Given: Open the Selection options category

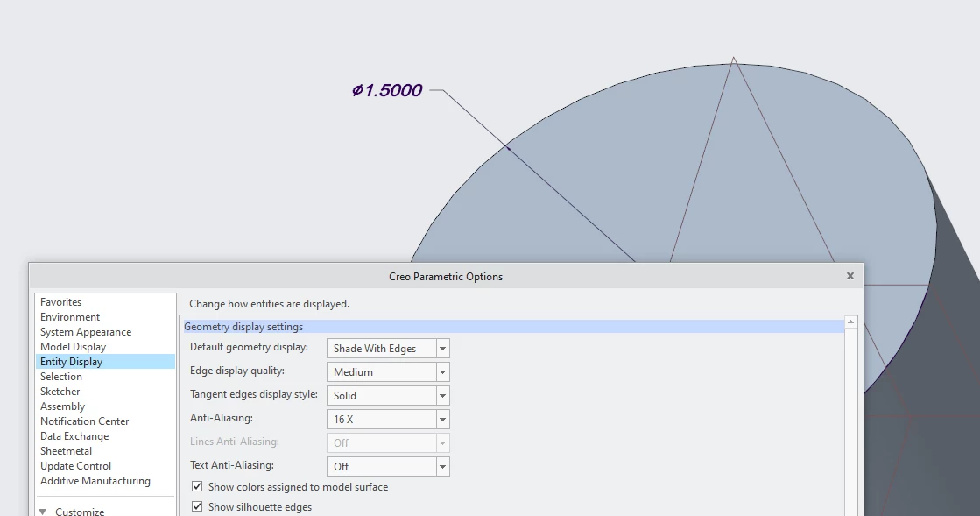Looking at the screenshot, I should [x=61, y=377].
